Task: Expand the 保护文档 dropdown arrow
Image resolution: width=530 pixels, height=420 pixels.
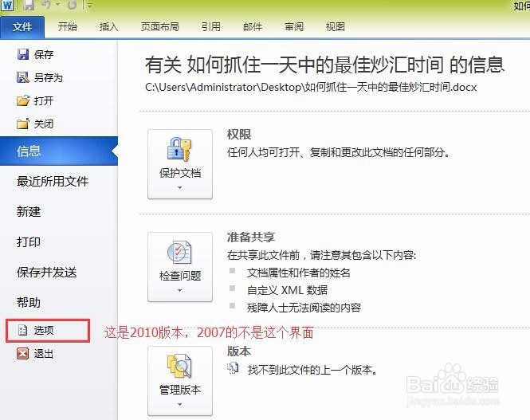Action: click(x=180, y=187)
